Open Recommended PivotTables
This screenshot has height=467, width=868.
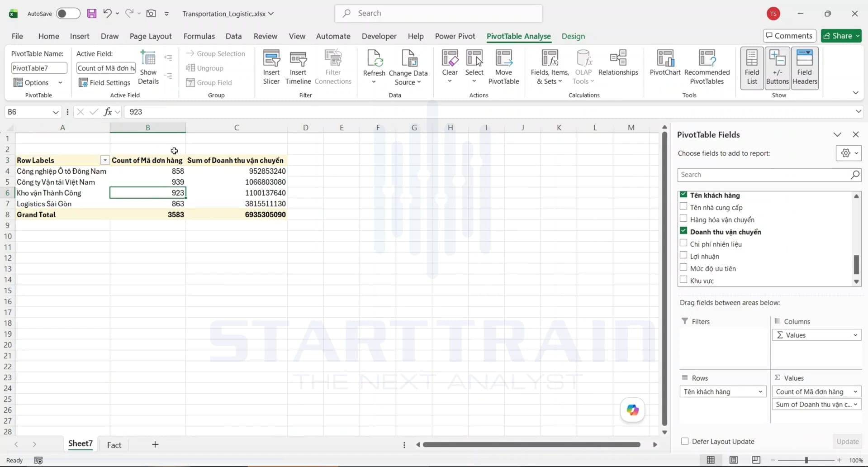click(x=707, y=67)
